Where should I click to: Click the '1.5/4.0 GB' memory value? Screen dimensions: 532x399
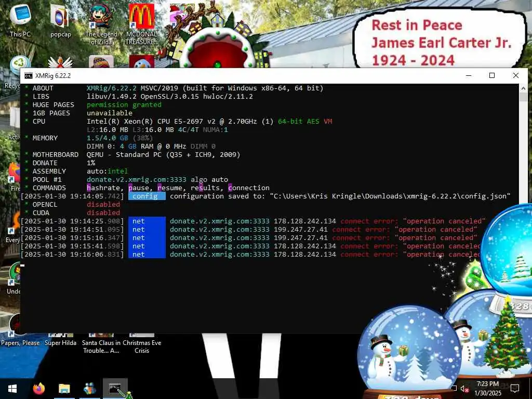click(108, 138)
